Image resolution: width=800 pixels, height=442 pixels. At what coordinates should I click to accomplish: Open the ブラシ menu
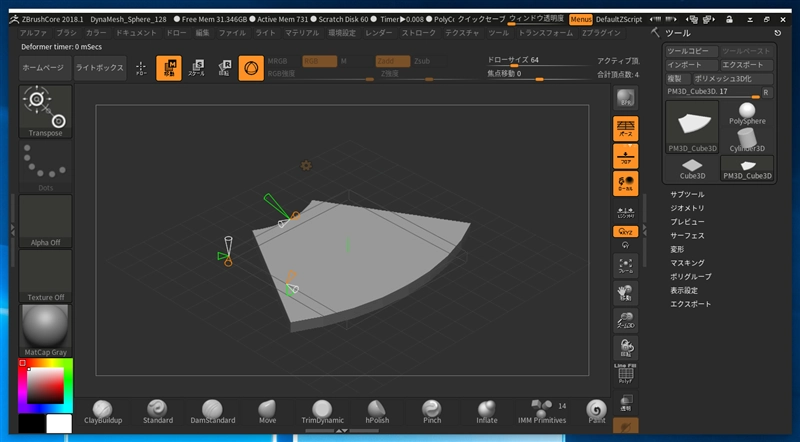pyautogui.click(x=66, y=33)
